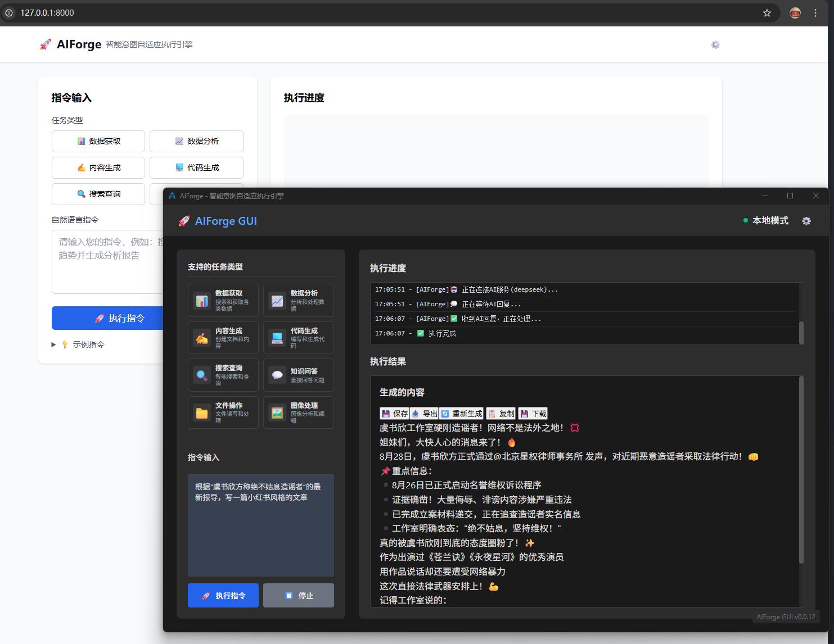Open the browser profile avatar
834x644 pixels.
795,12
